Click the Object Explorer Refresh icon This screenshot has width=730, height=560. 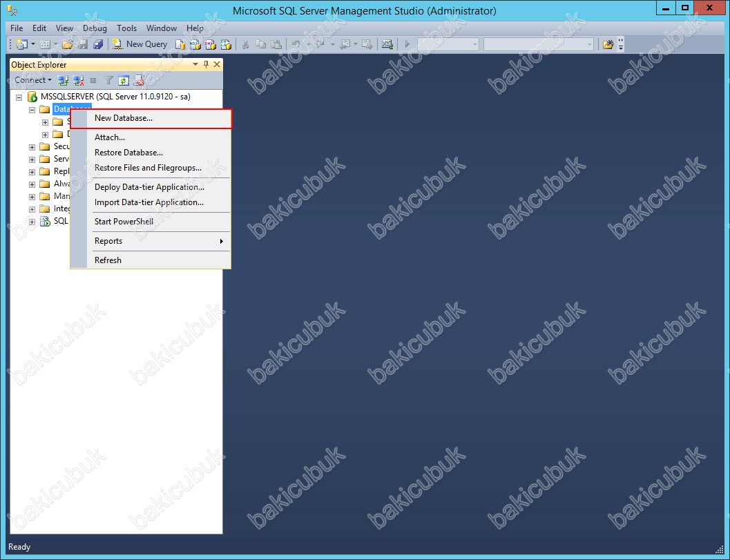124,81
